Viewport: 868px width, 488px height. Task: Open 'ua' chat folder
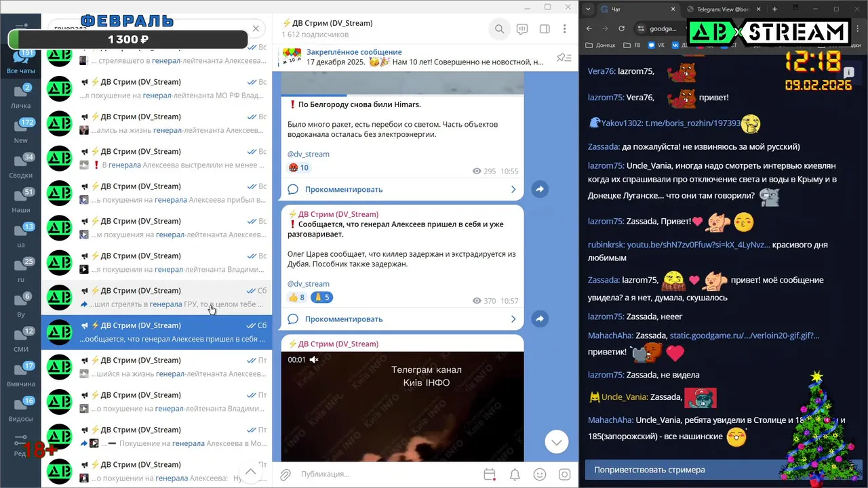click(x=21, y=237)
